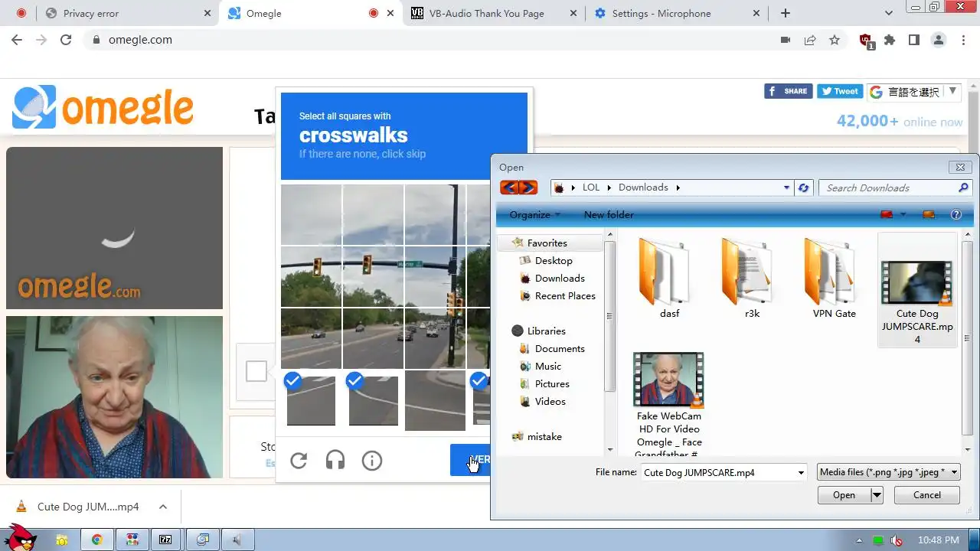Uncheck first selected captcha tile
Image resolution: width=980 pixels, height=551 pixels.
(x=311, y=400)
